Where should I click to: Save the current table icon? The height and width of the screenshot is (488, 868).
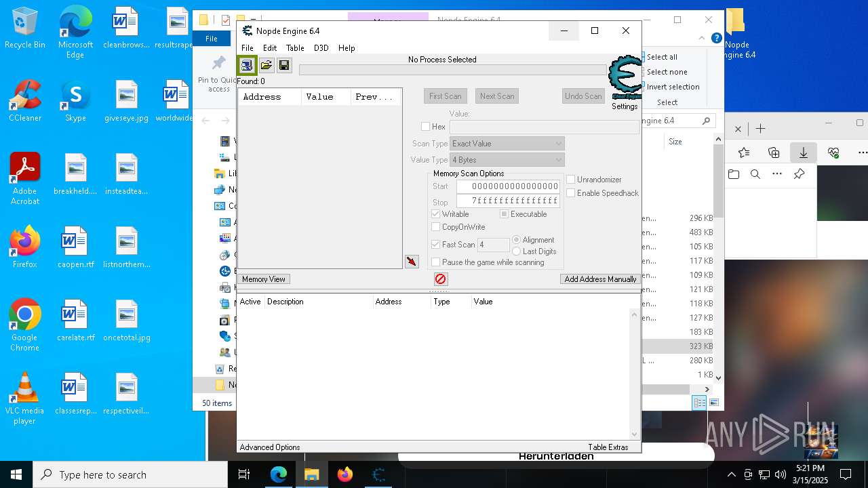click(284, 65)
